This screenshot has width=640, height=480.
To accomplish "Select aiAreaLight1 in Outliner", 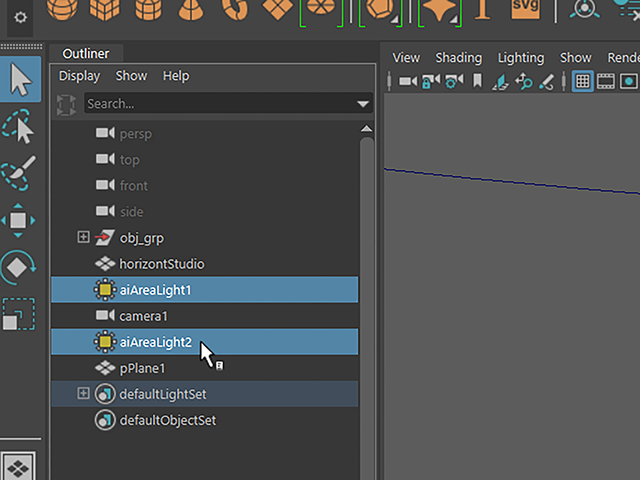I will pyautogui.click(x=204, y=290).
